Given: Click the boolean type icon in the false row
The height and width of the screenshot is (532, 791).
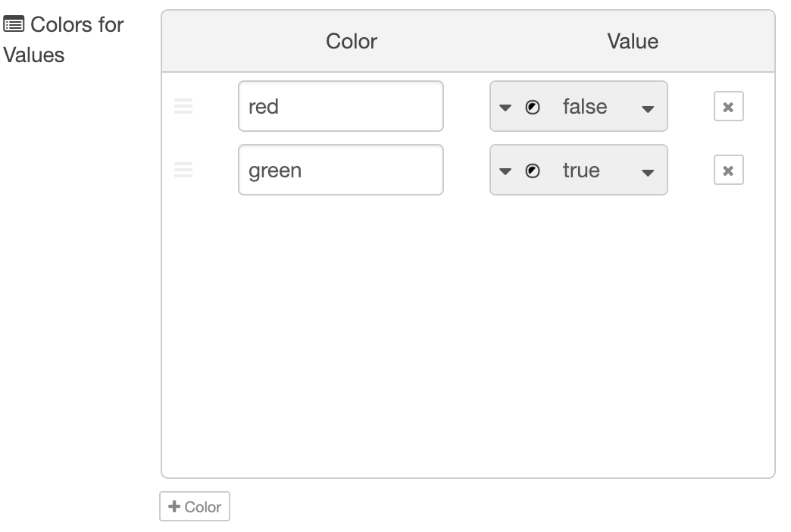Looking at the screenshot, I should tap(533, 108).
